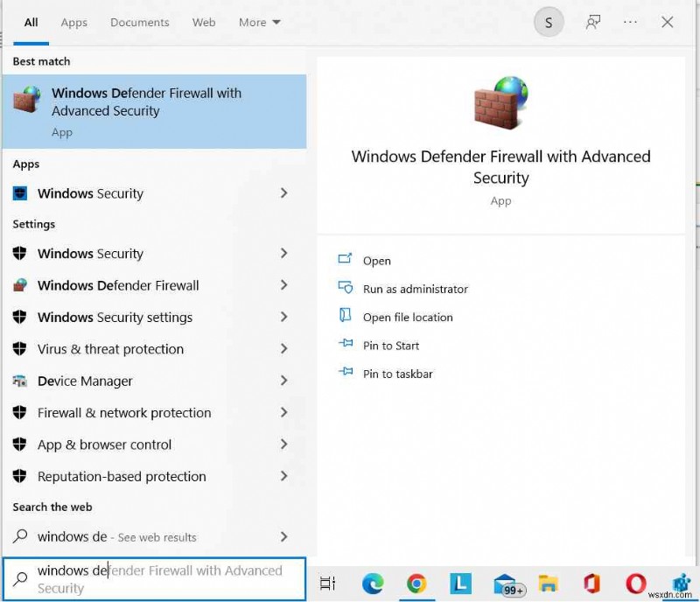
Task: Expand arrow for Windows Security app
Action: pos(283,192)
